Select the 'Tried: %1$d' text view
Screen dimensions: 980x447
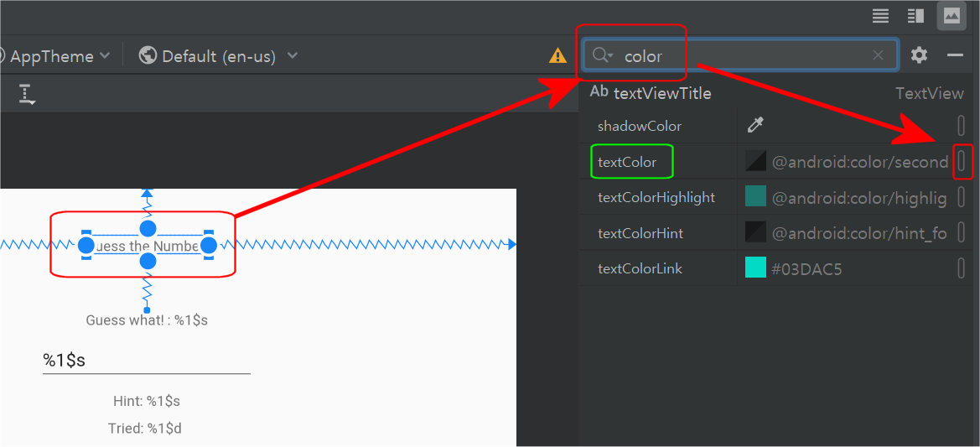(145, 429)
